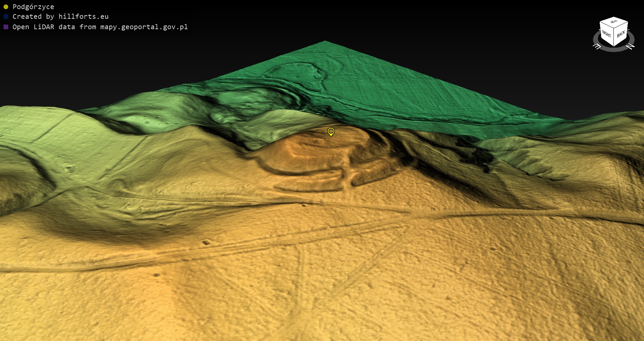644x341 pixels.
Task: Click the cube edge between TOP and RIGHT
Action: coord(607,25)
